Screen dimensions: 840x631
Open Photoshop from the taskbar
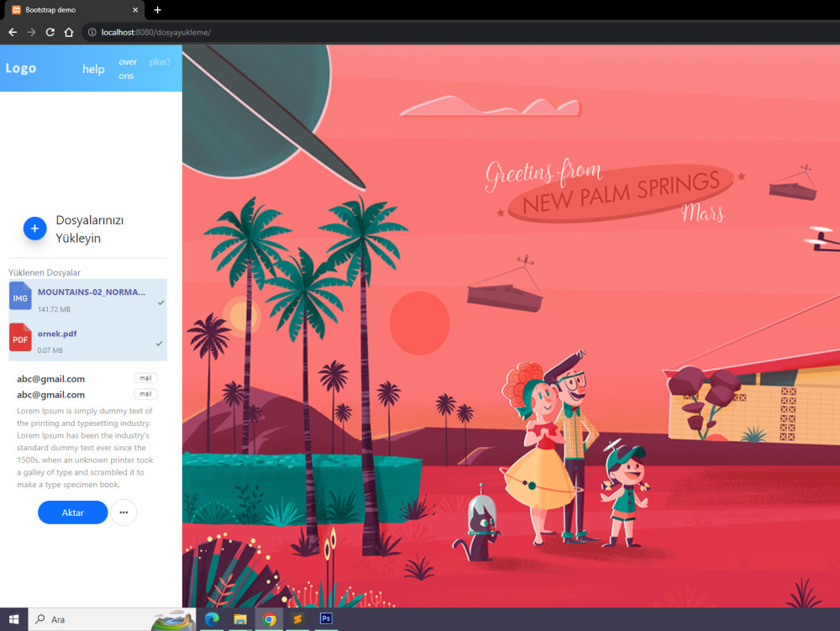326,619
